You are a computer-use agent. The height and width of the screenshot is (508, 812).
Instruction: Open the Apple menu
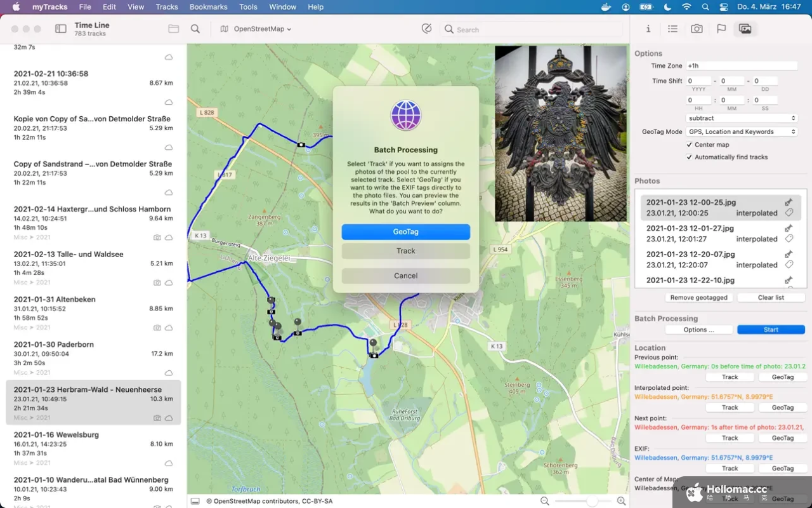tap(16, 7)
